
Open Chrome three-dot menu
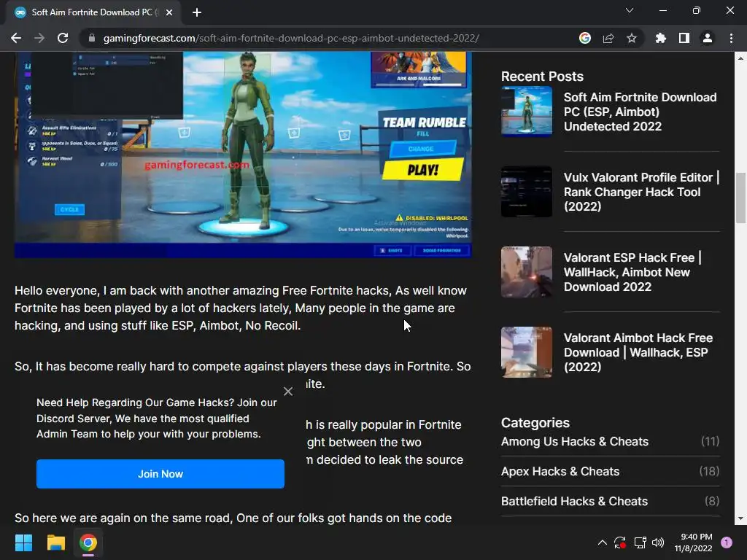coord(731,38)
